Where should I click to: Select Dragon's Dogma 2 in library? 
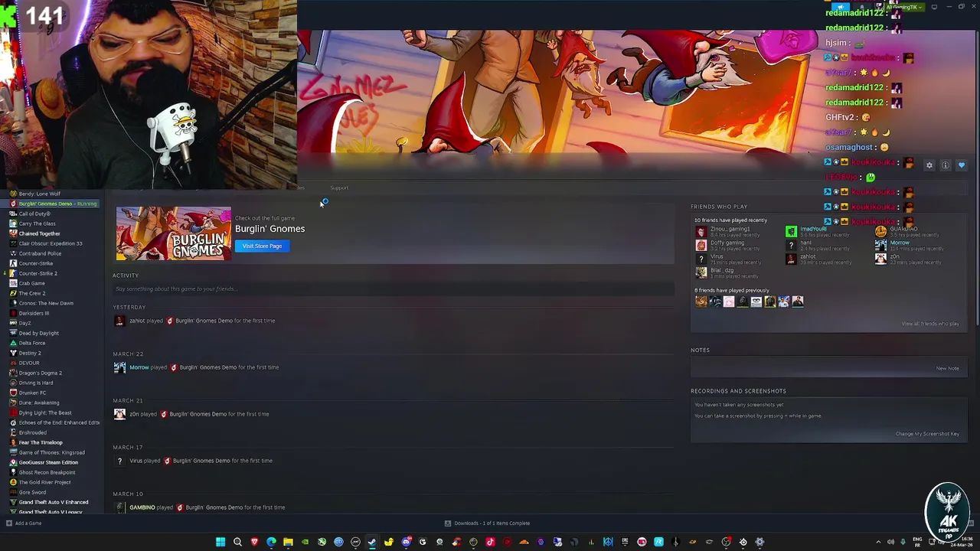(x=41, y=373)
